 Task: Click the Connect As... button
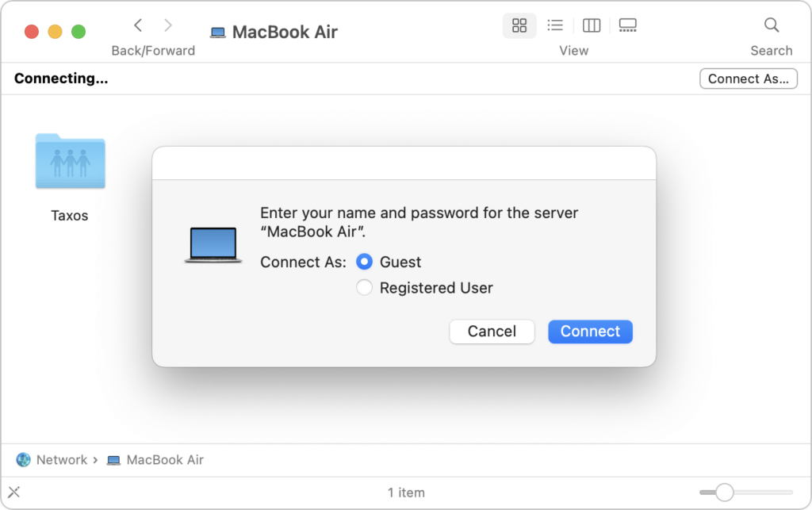pos(749,79)
